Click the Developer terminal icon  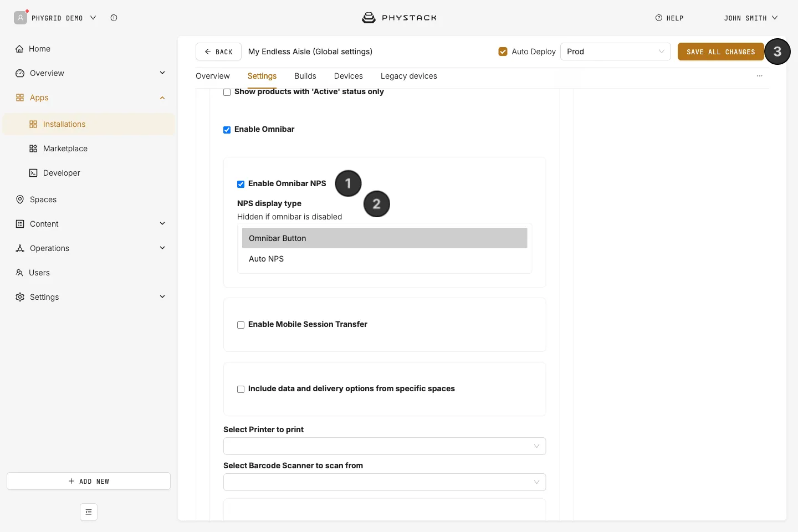click(33, 173)
